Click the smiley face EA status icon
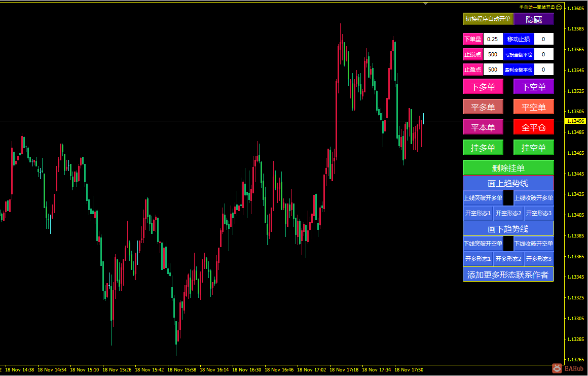Image resolution: width=588 pixels, height=376 pixels. [x=559, y=7]
